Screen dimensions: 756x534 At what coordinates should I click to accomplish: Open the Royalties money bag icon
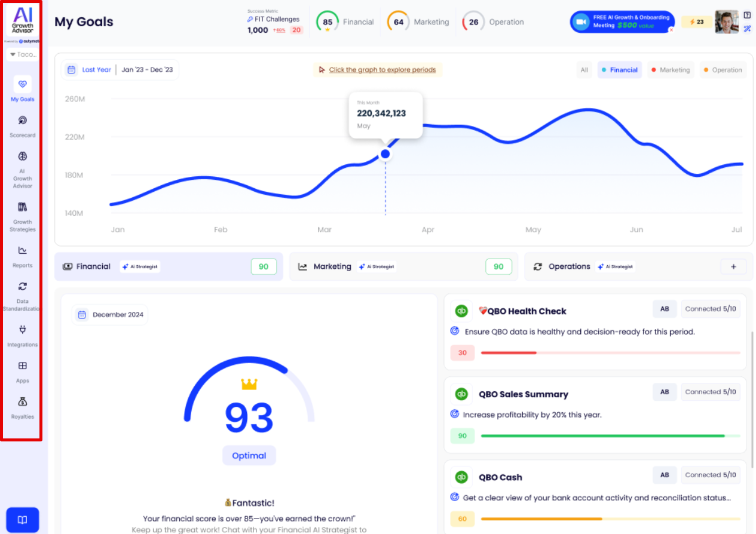click(x=23, y=401)
